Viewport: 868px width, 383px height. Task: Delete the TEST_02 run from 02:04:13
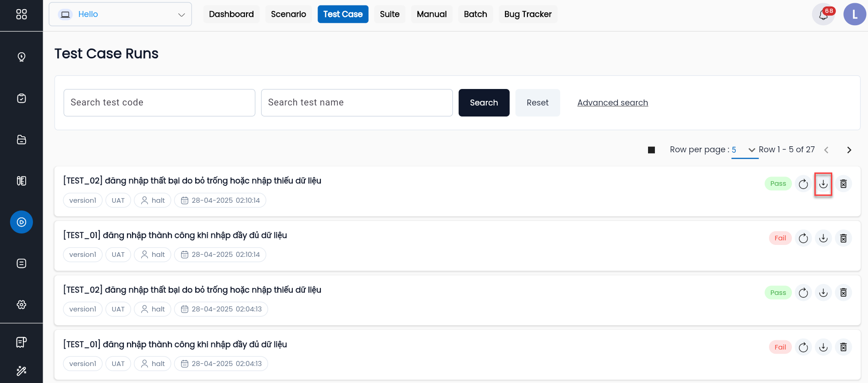click(843, 293)
